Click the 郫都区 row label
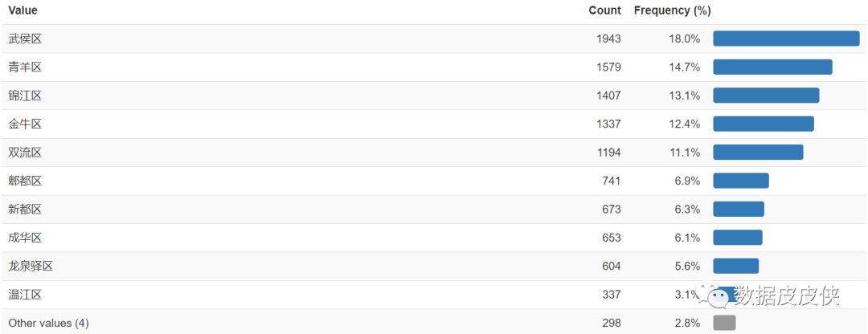 pos(25,181)
